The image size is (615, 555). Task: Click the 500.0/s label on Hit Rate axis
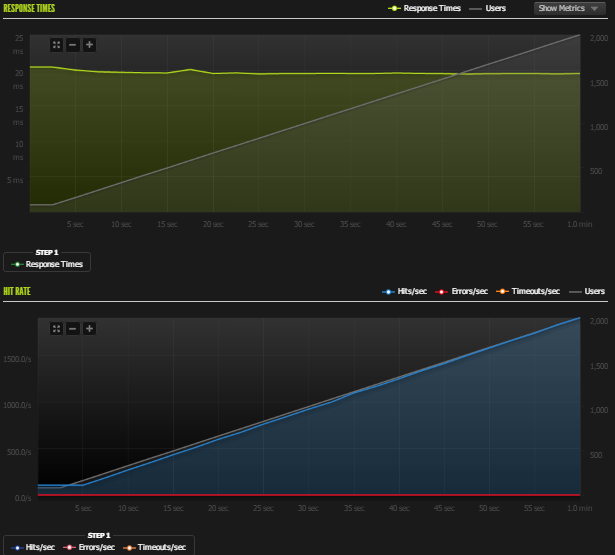click(x=19, y=452)
